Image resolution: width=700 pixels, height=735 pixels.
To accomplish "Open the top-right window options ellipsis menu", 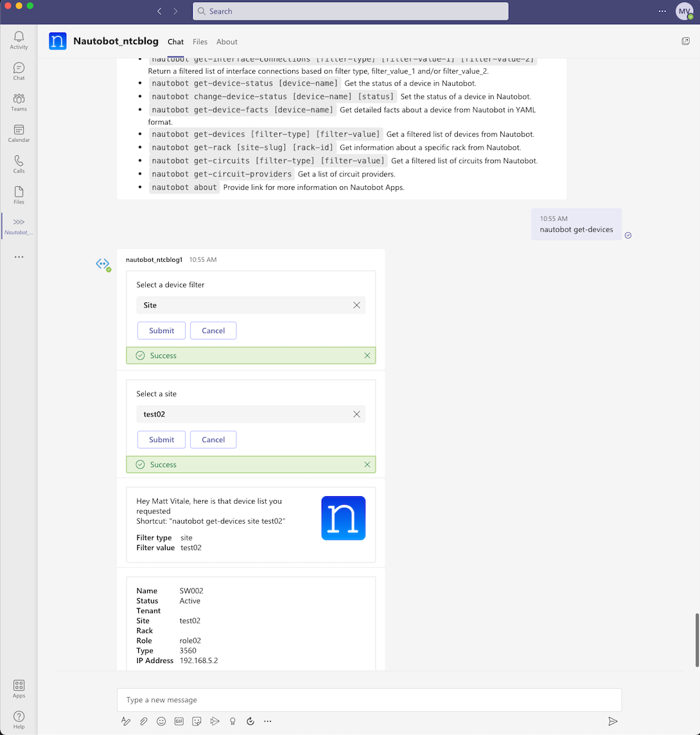I will pos(662,12).
